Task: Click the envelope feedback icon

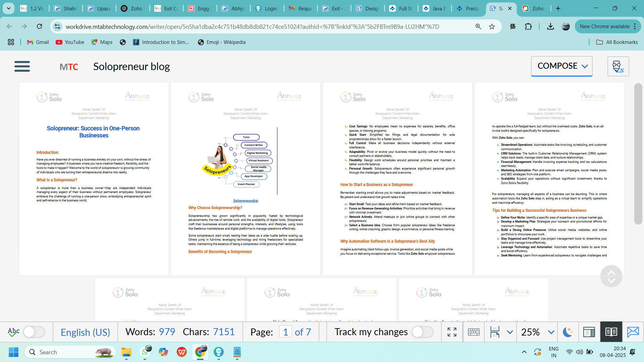Action: click(x=633, y=332)
